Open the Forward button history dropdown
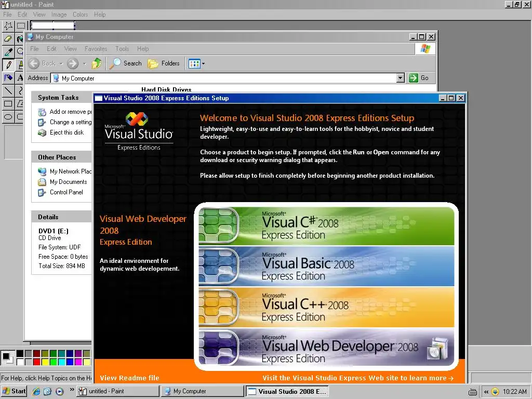532x399 pixels. (x=85, y=63)
